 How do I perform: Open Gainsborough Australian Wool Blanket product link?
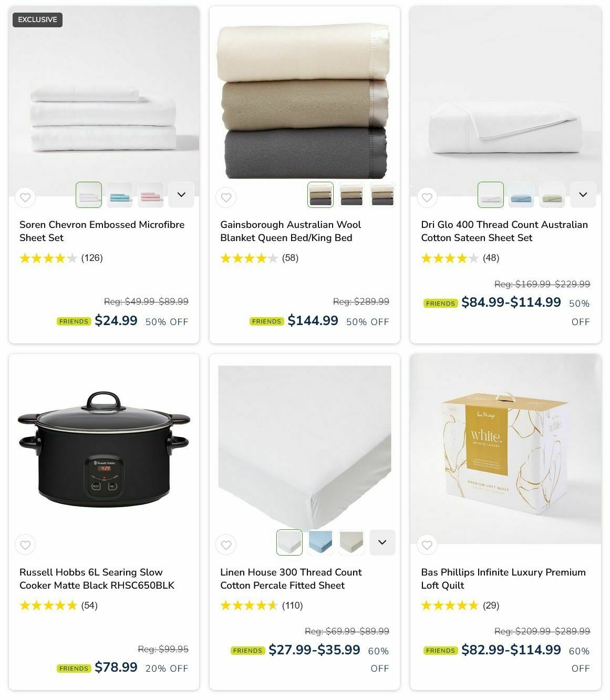coord(291,231)
